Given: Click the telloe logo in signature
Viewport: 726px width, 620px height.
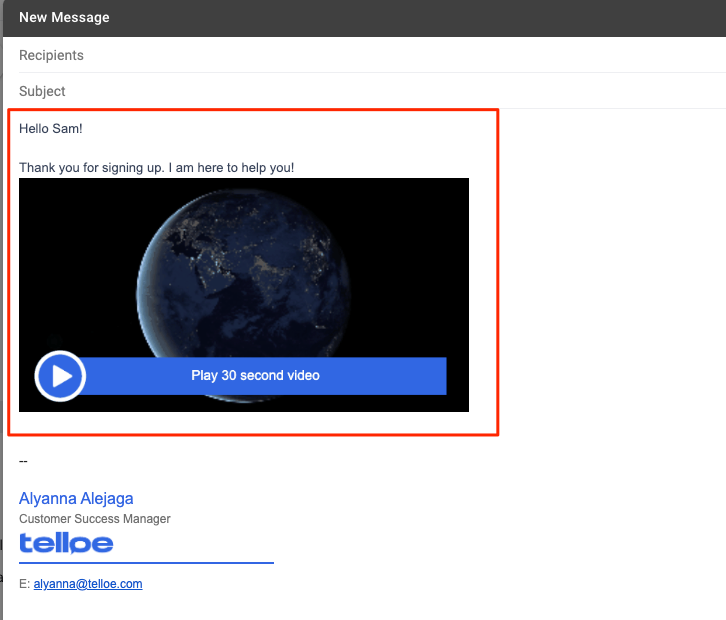Looking at the screenshot, I should click(x=66, y=543).
